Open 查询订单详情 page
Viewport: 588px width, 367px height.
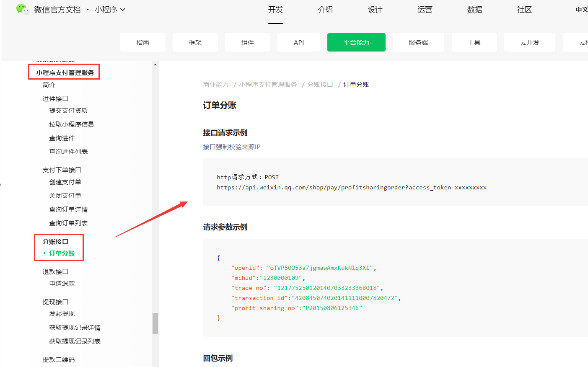[68, 209]
